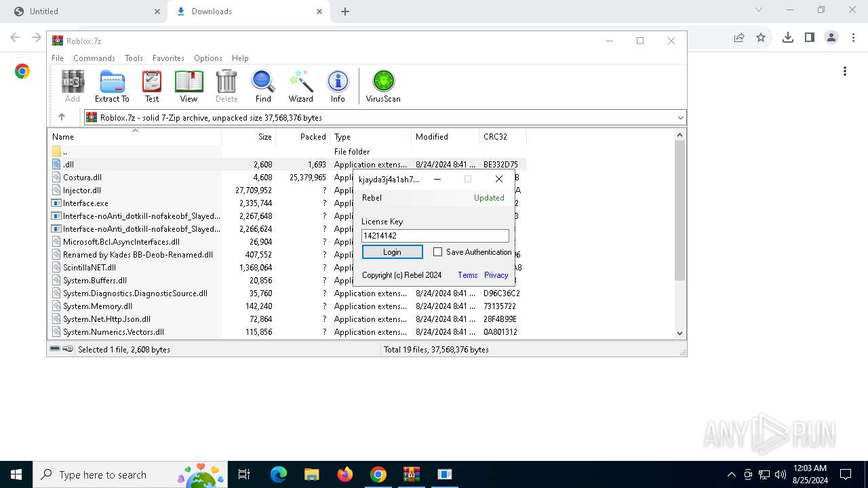The height and width of the screenshot is (488, 868).
Task: Open a new browser tab
Action: click(x=345, y=12)
